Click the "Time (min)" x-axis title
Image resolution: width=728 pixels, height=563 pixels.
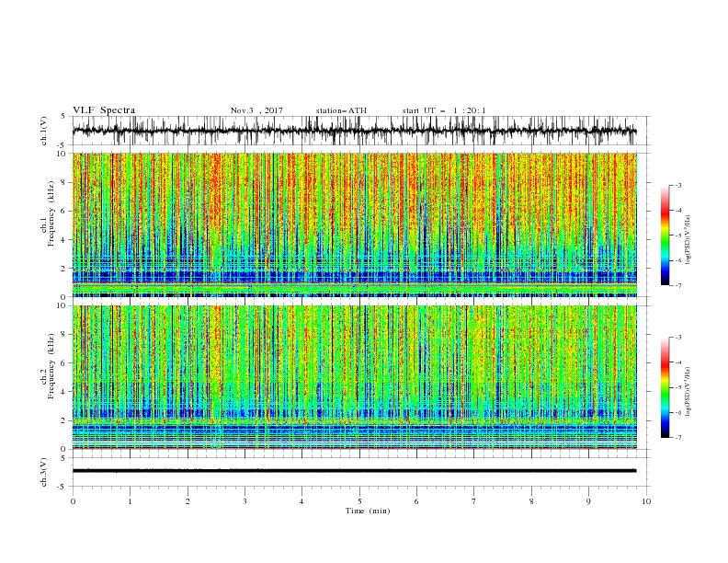[x=368, y=511]
